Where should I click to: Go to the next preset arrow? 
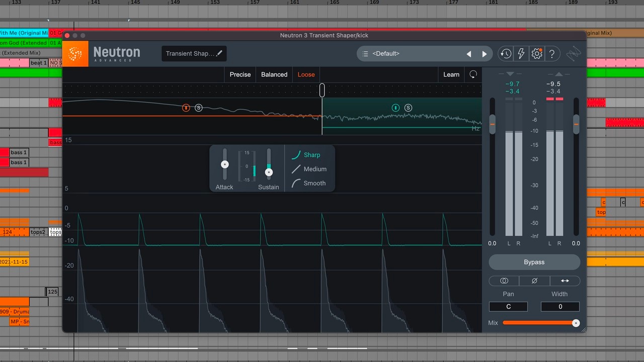tap(485, 54)
